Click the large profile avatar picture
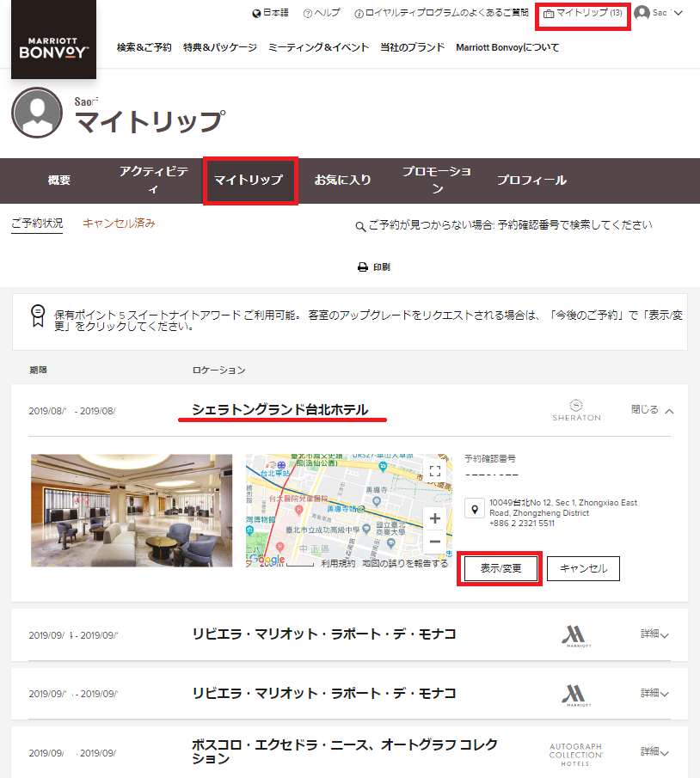Image resolution: width=700 pixels, height=778 pixels. [x=37, y=113]
